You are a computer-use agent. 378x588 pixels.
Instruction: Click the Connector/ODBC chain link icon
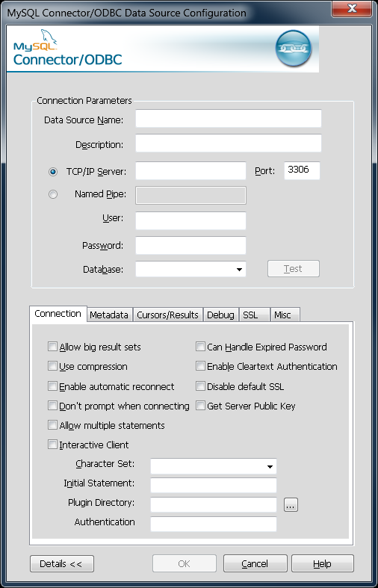click(294, 49)
